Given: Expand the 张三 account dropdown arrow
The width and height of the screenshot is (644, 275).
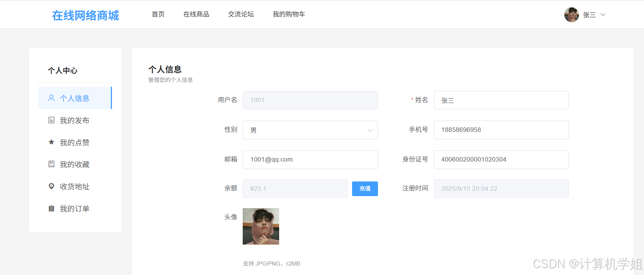Looking at the screenshot, I should [x=603, y=15].
